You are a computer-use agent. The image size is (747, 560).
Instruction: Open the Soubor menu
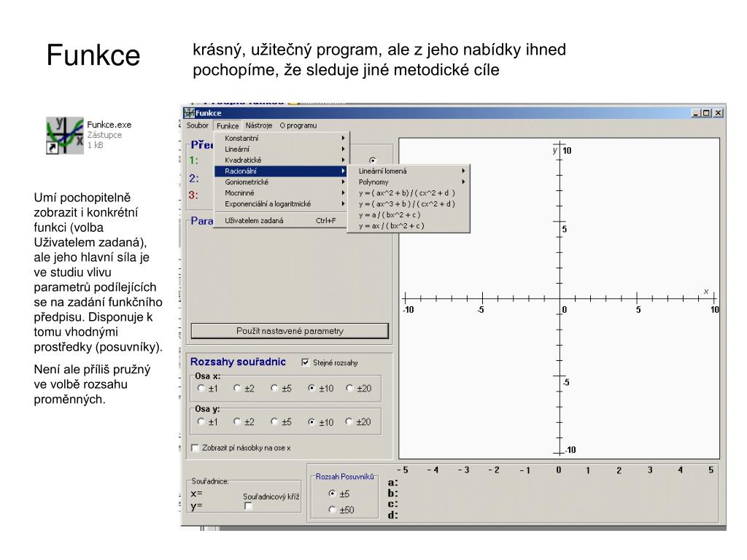click(x=197, y=125)
